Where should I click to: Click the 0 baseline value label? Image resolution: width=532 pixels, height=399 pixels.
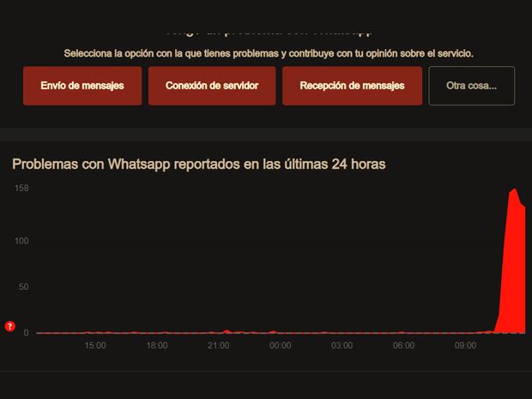(27, 333)
